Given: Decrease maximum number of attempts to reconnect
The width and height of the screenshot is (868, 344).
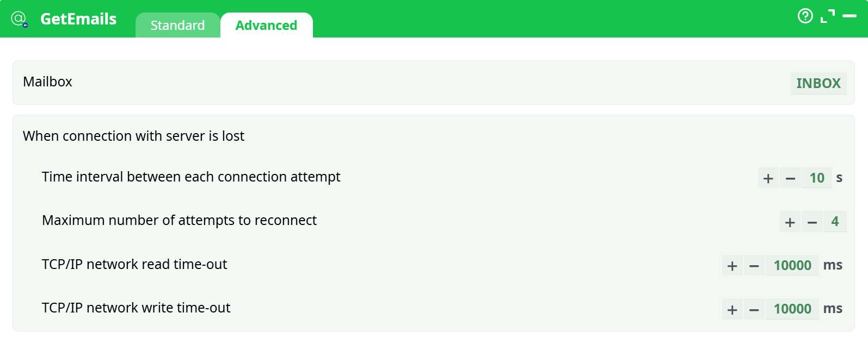Looking at the screenshot, I should coord(812,221).
